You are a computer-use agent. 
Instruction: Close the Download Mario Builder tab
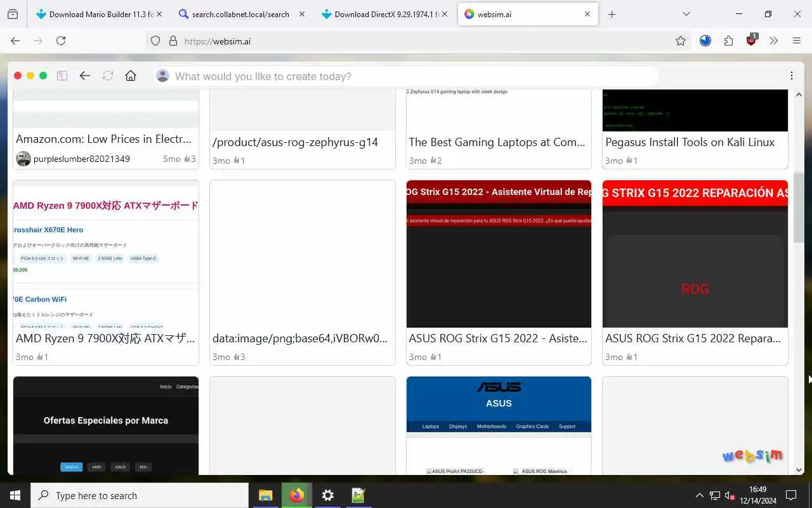coord(159,14)
